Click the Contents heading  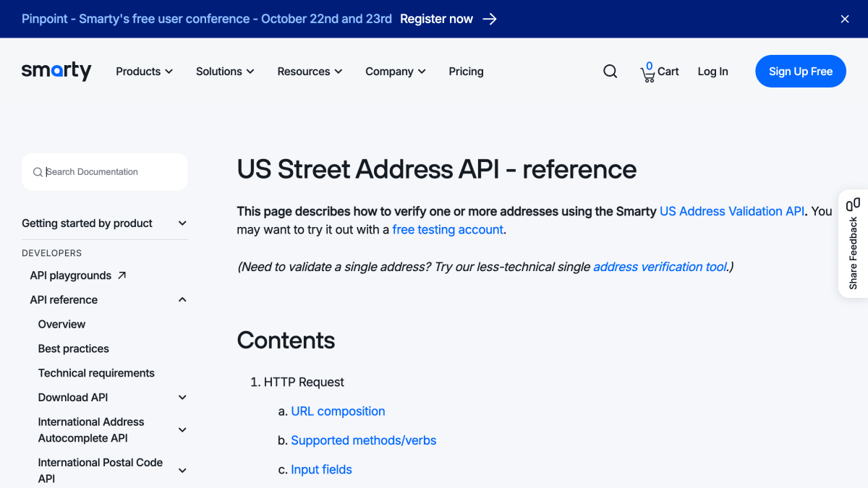[286, 341]
